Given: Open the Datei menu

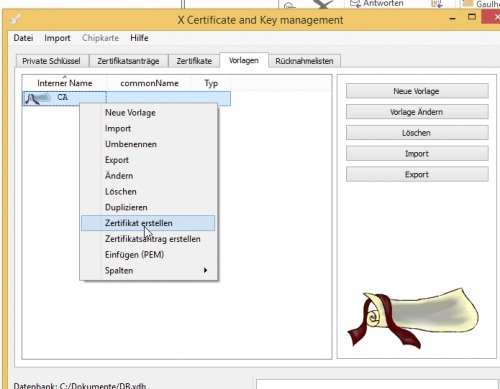Looking at the screenshot, I should tap(23, 38).
